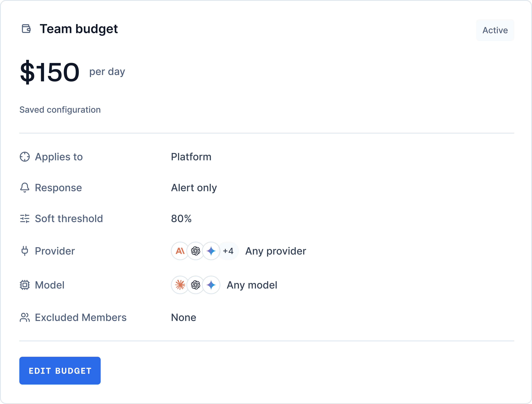Click the None value for Excluded Members
532x404 pixels.
pyautogui.click(x=184, y=317)
